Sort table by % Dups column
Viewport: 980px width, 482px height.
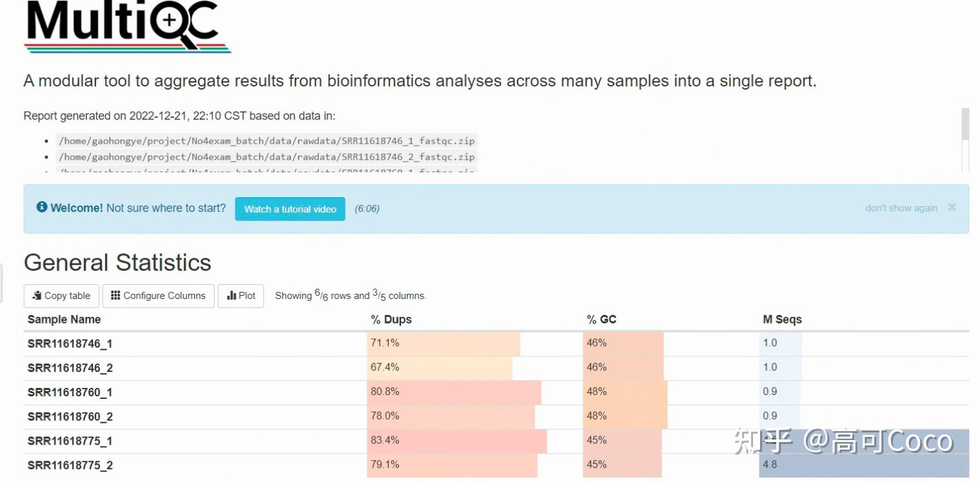[391, 320]
